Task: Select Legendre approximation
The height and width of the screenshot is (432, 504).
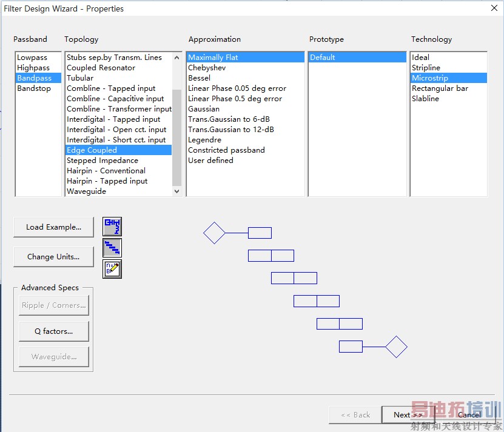Action: pyautogui.click(x=245, y=140)
